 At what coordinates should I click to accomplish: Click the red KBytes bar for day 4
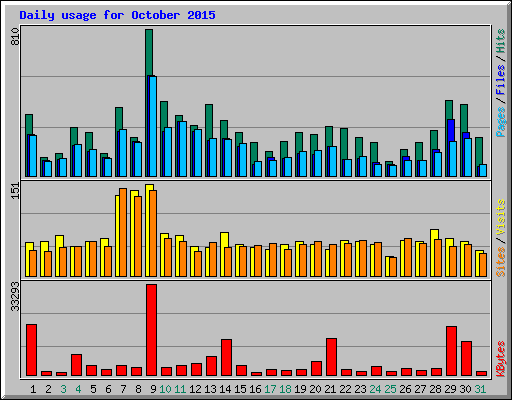click(76, 365)
